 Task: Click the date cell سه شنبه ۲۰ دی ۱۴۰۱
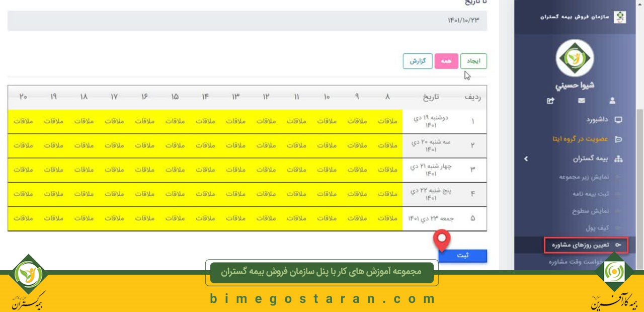[x=430, y=145]
